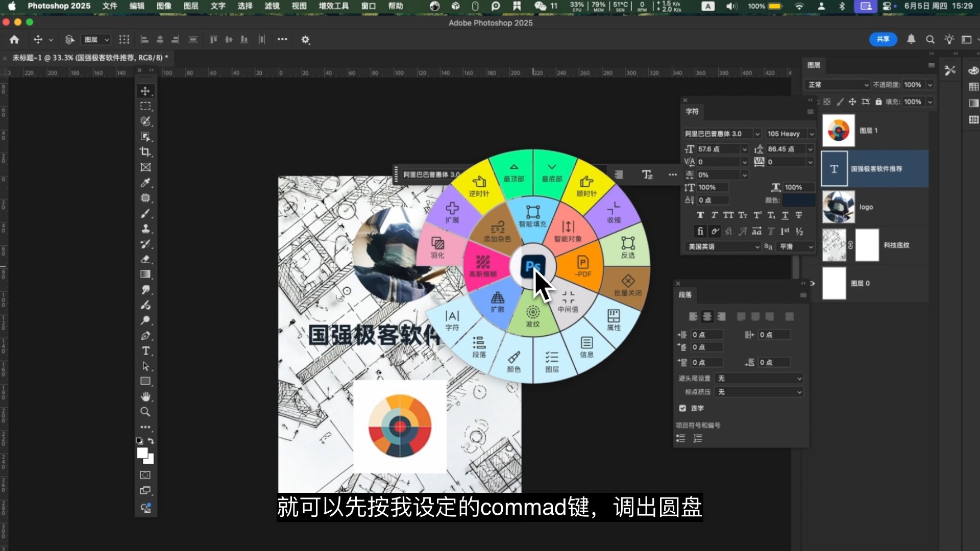Open font family dropdown 阿里巴巴普惠体 3.0
Image resolution: width=980 pixels, height=551 pixels.
pyautogui.click(x=722, y=134)
